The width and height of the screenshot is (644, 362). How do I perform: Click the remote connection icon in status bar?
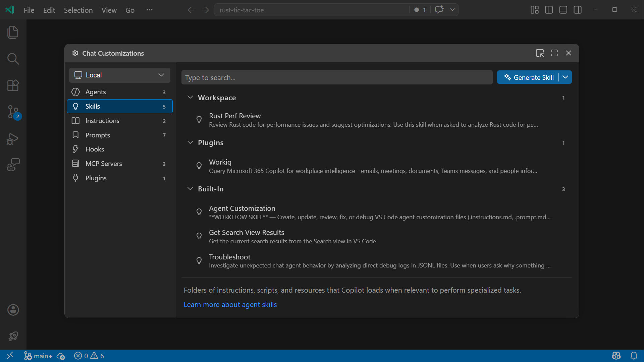point(10,356)
